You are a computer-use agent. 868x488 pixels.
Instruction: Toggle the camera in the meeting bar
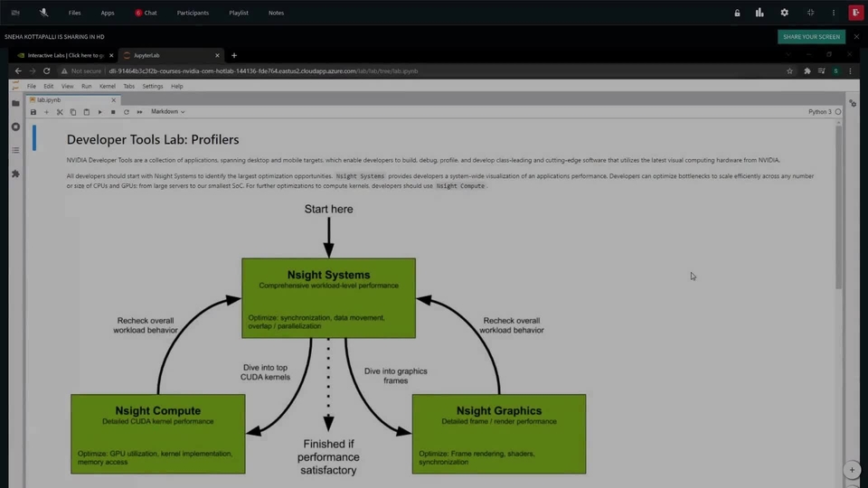coord(15,13)
